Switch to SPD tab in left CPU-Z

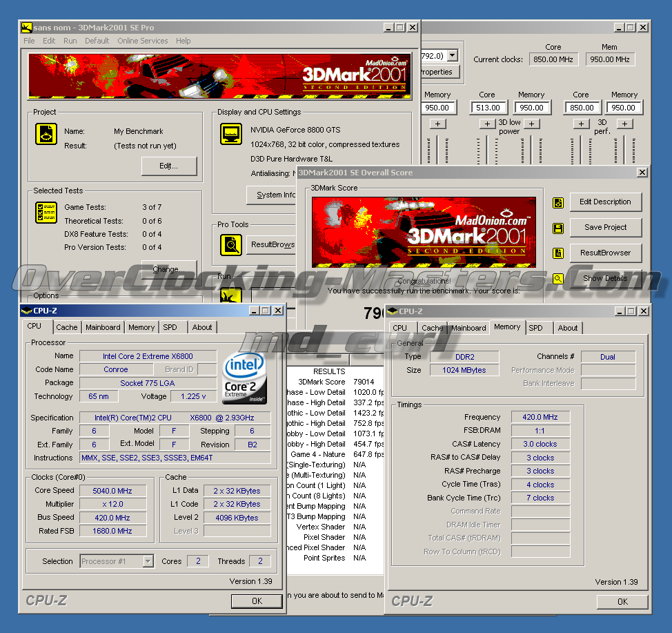[x=170, y=327]
